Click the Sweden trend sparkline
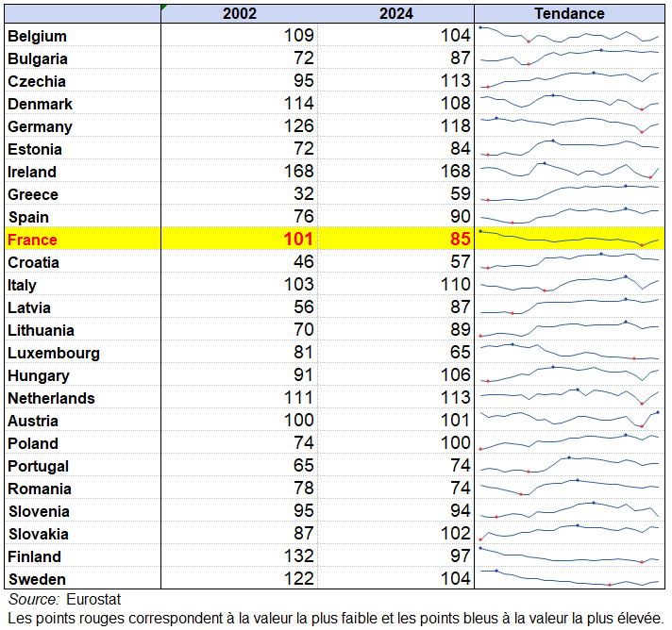The width and height of the screenshot is (672, 630). (x=569, y=578)
